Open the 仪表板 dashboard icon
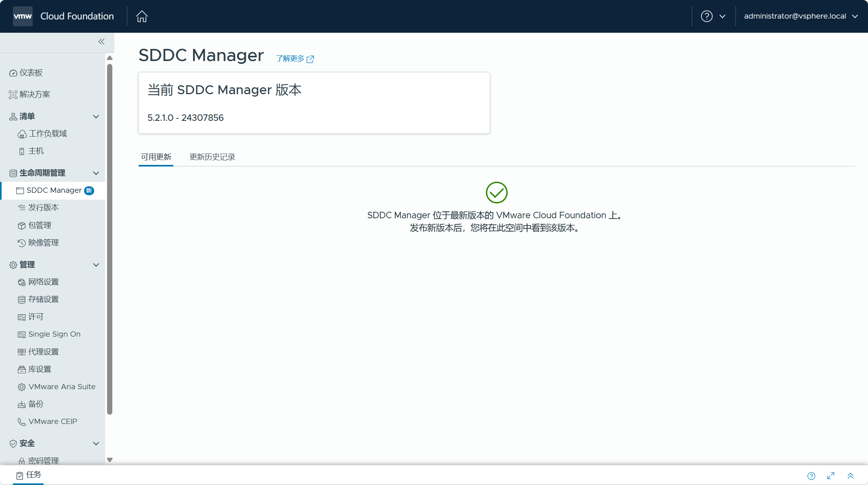 click(x=13, y=73)
